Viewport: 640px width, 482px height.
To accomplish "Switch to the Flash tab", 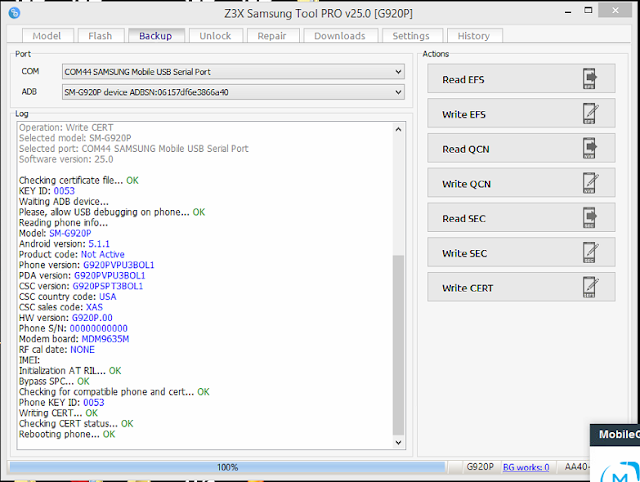I will click(x=100, y=36).
